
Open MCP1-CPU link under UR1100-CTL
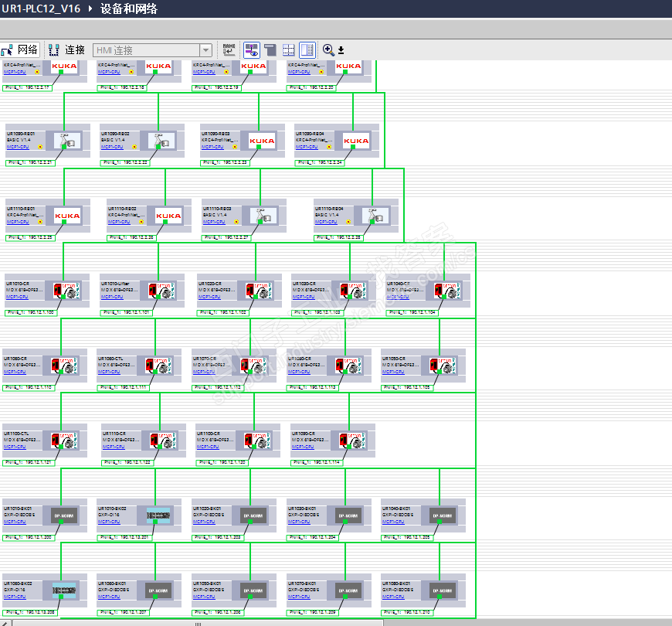click(x=15, y=447)
